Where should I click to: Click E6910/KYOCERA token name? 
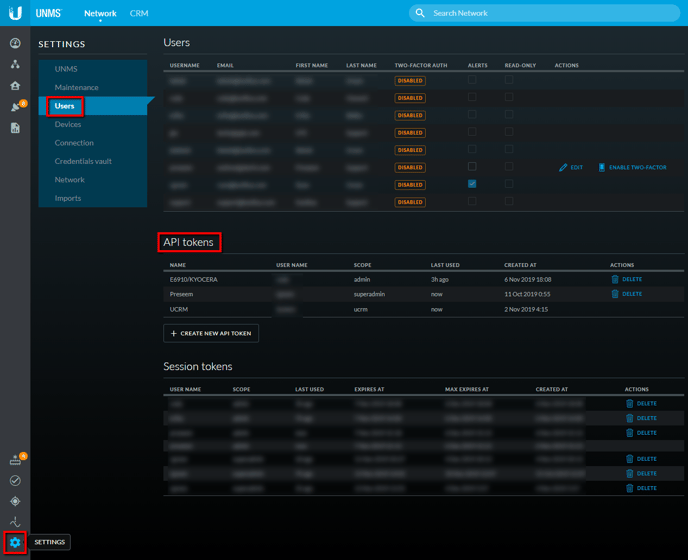click(x=194, y=280)
